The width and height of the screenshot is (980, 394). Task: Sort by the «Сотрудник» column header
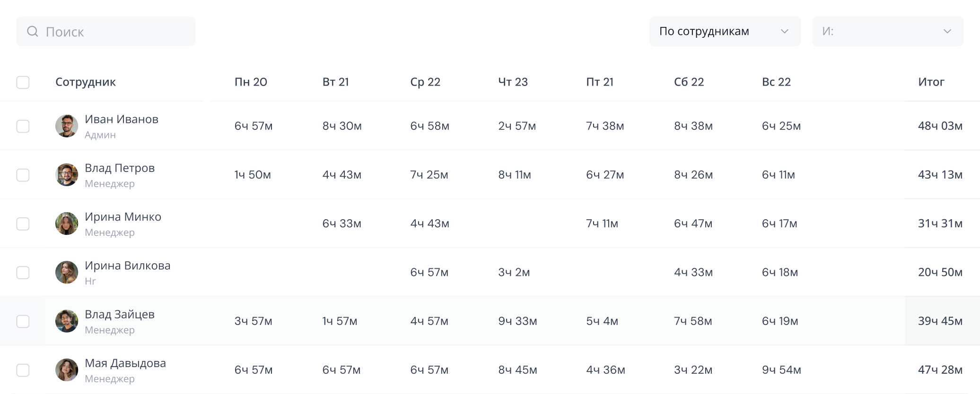(86, 82)
